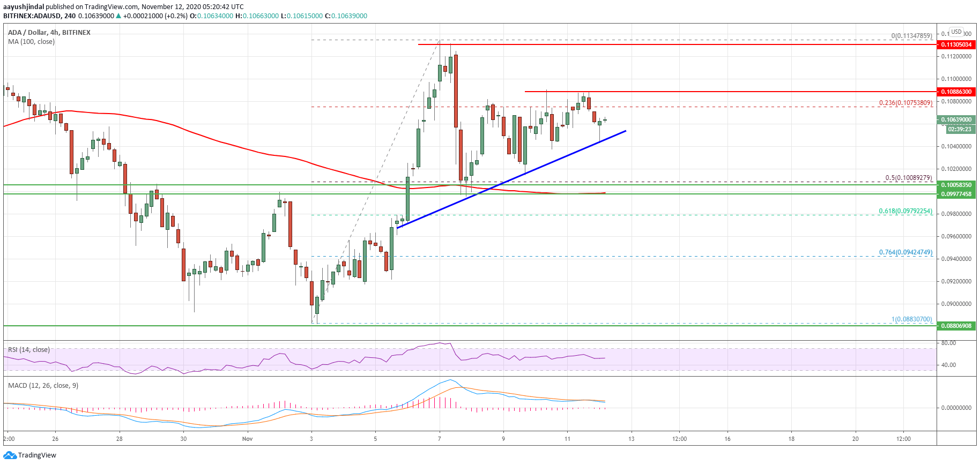
Task: Click the green 0.09977458 price label
Action: click(956, 194)
